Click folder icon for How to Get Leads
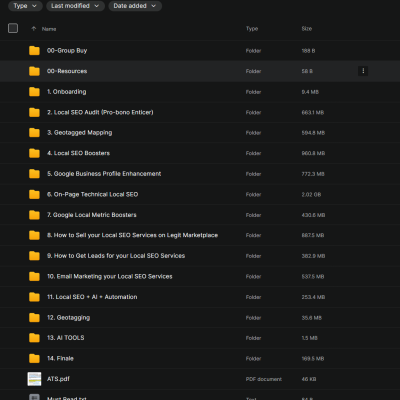 click(x=34, y=256)
